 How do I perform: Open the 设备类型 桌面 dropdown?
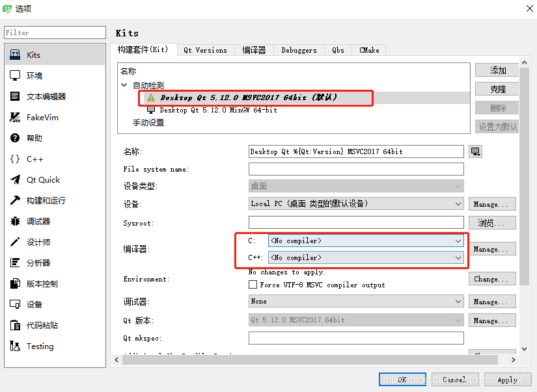pos(356,187)
